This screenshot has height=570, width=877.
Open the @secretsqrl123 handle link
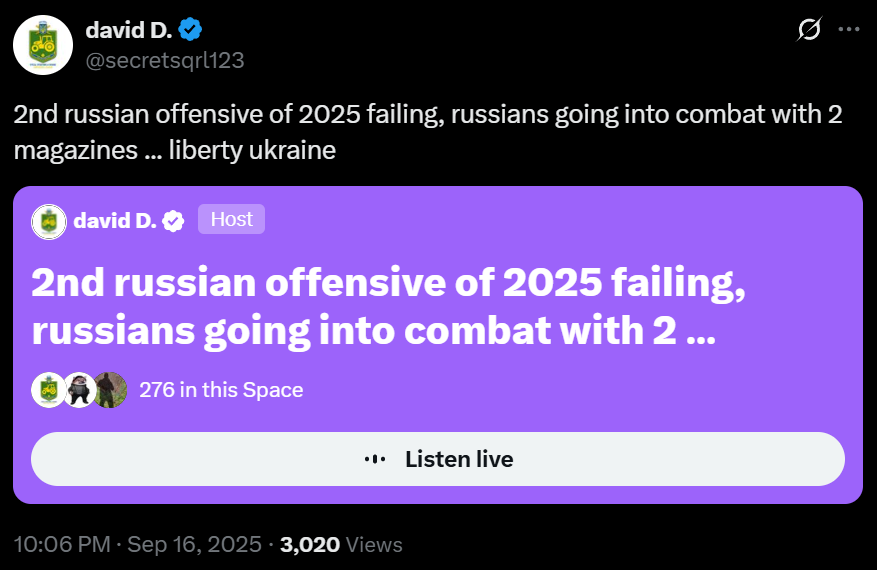click(164, 60)
